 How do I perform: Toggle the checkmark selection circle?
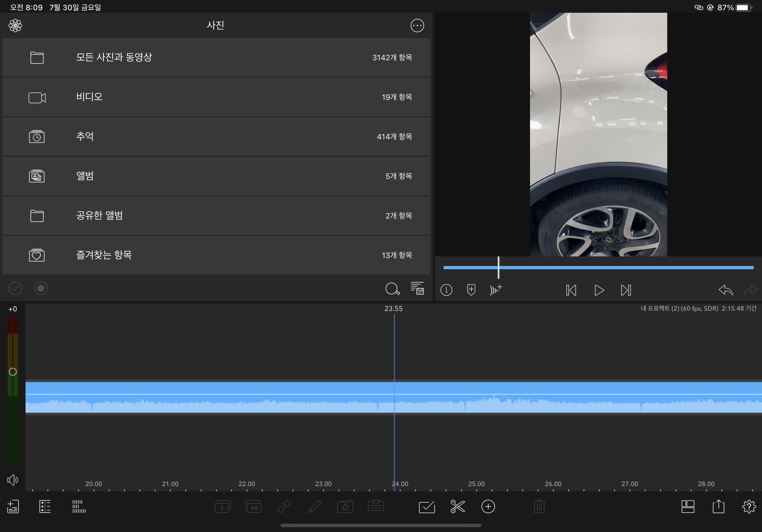[15, 288]
